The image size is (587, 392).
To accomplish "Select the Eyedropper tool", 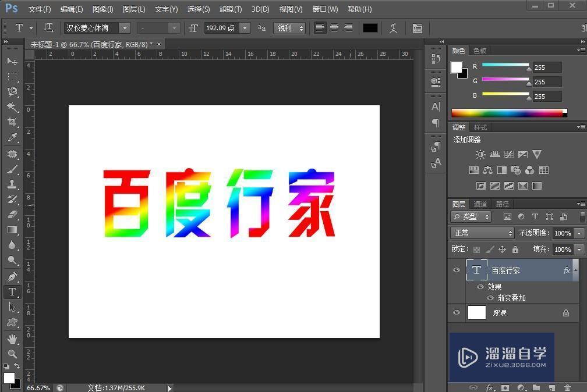I will click(12, 138).
